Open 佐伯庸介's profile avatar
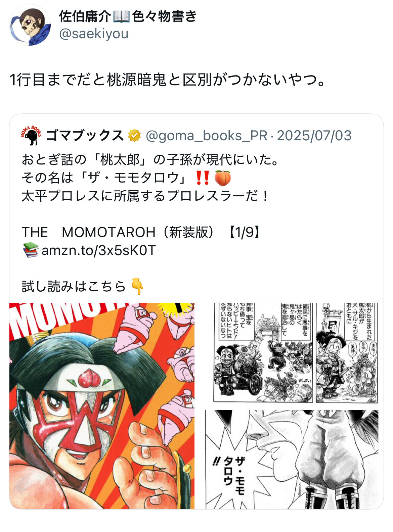 [x=30, y=25]
